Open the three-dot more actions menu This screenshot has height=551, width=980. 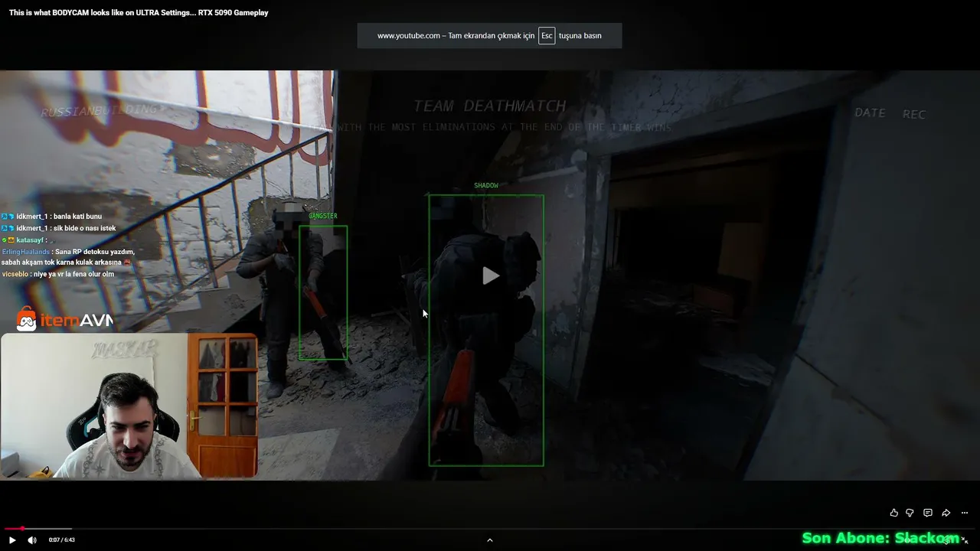pos(964,513)
